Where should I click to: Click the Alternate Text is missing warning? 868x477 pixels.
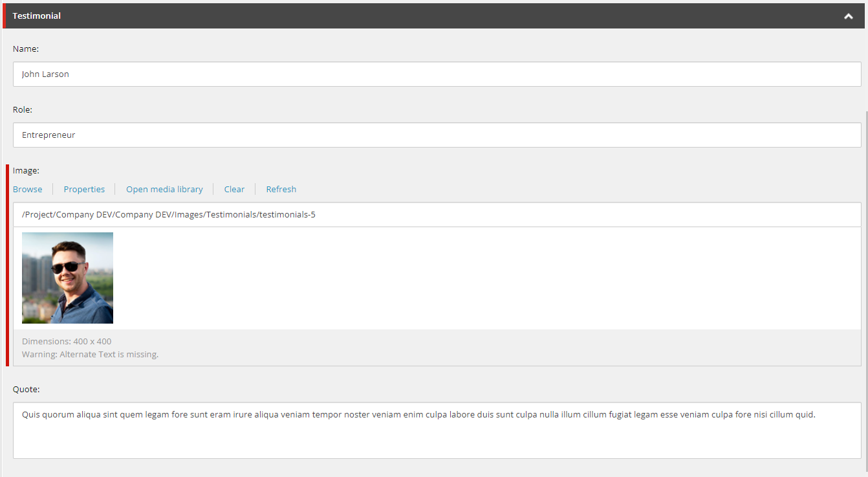91,355
